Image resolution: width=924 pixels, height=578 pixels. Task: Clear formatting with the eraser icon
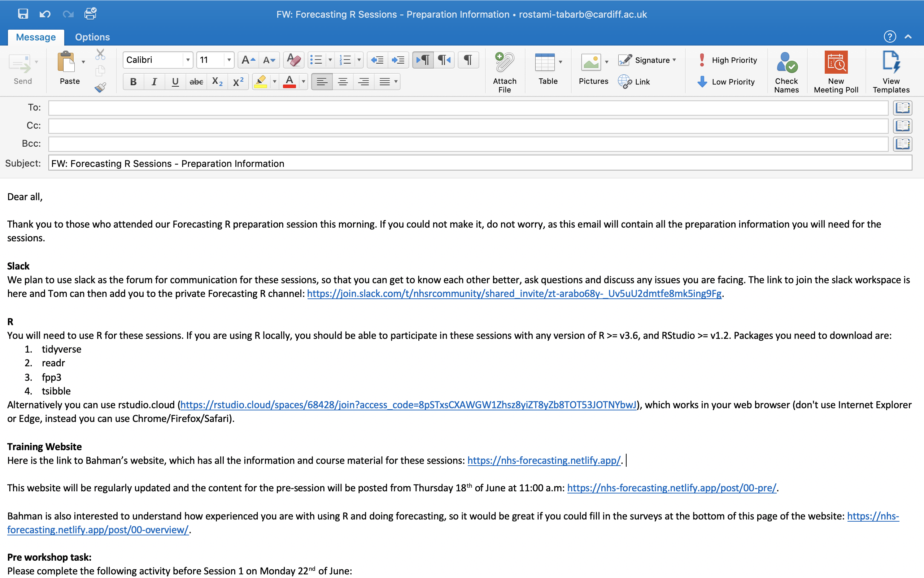coord(293,60)
